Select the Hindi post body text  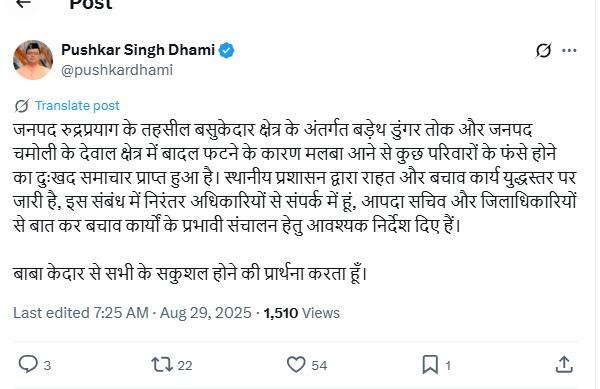click(295, 202)
